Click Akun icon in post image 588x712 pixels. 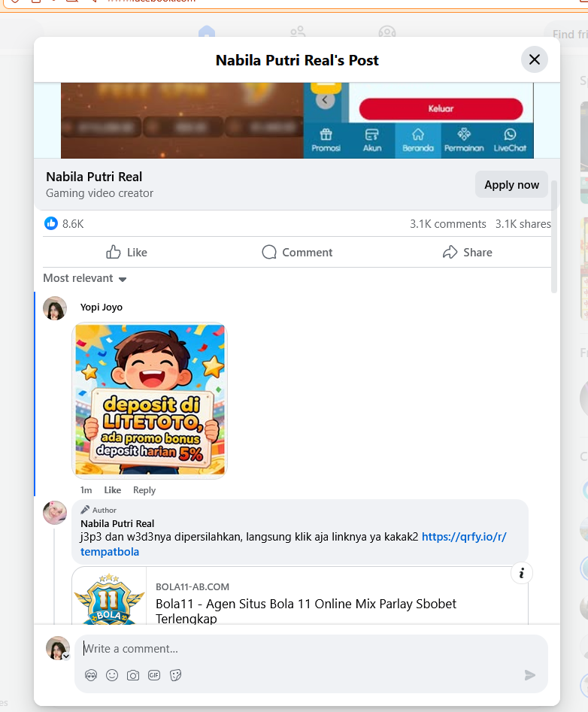(x=372, y=141)
